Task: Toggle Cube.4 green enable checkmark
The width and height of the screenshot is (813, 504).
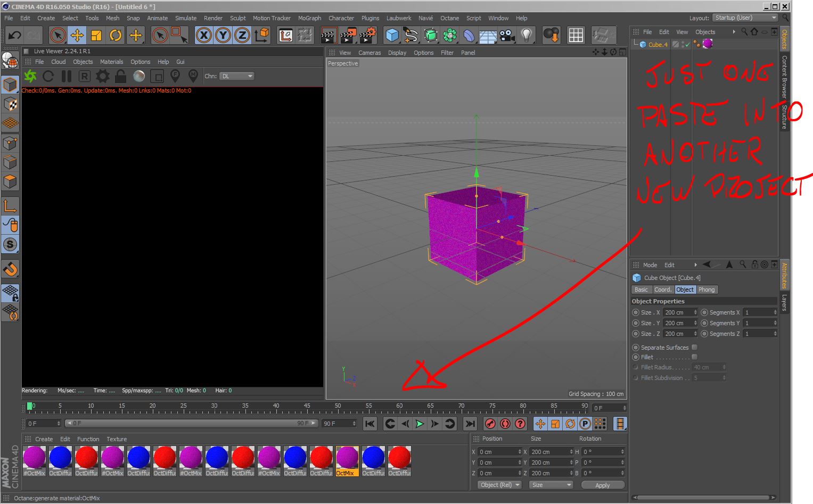Action: click(686, 45)
